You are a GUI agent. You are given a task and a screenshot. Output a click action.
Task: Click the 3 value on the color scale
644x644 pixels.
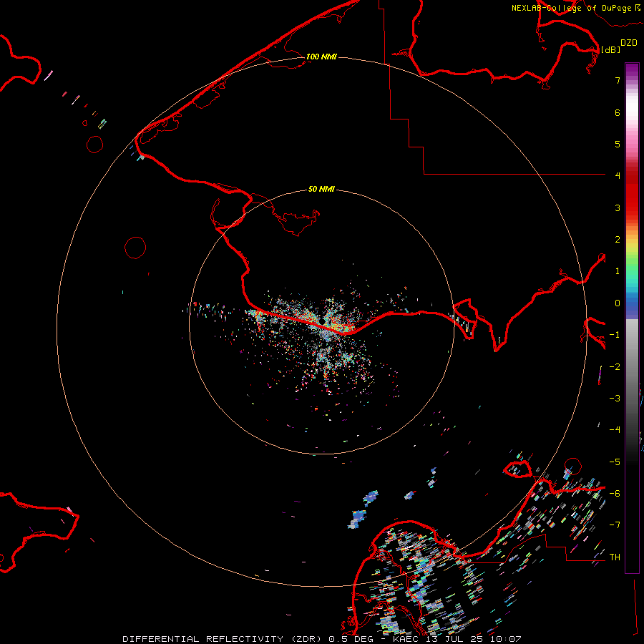[618, 208]
